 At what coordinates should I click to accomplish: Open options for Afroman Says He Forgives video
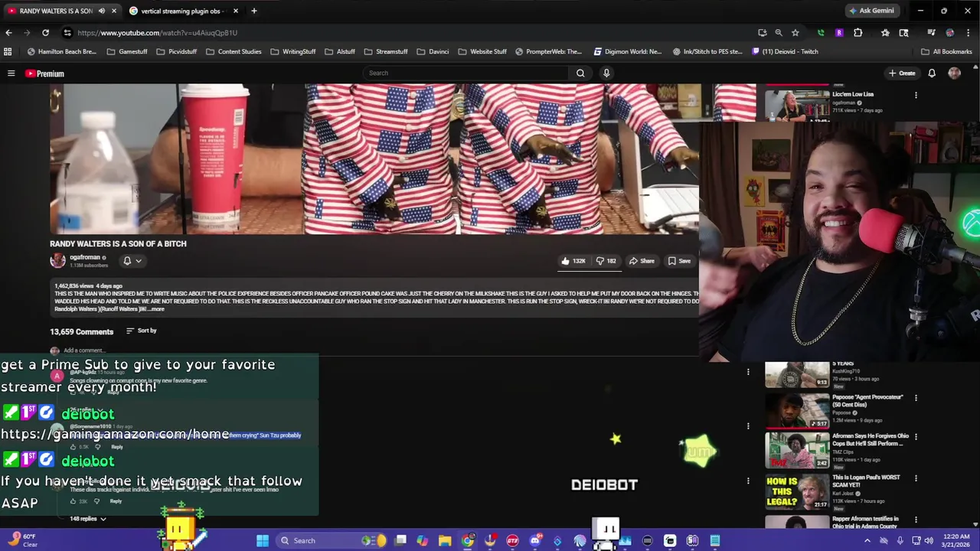coord(916,437)
